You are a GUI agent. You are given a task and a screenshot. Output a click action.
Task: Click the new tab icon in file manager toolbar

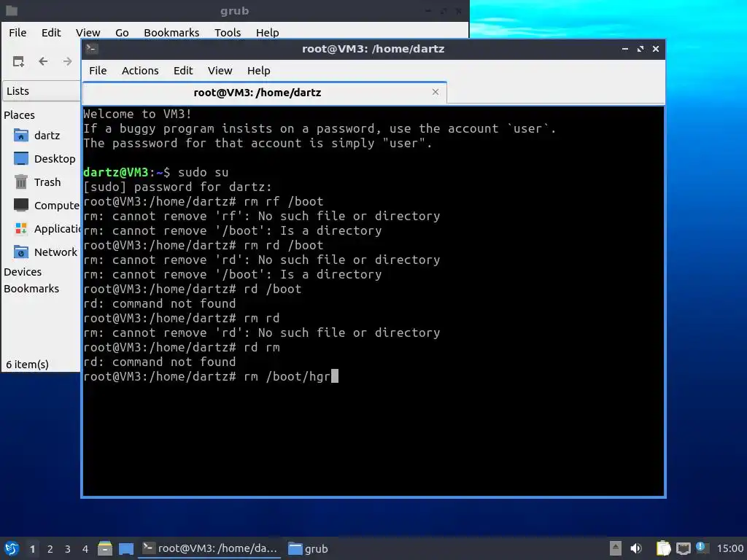click(18, 61)
